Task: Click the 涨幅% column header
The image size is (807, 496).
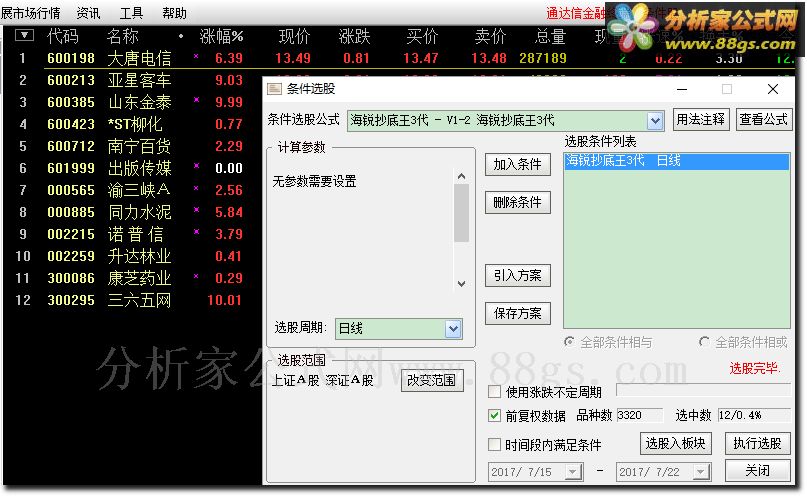Action: (221, 36)
